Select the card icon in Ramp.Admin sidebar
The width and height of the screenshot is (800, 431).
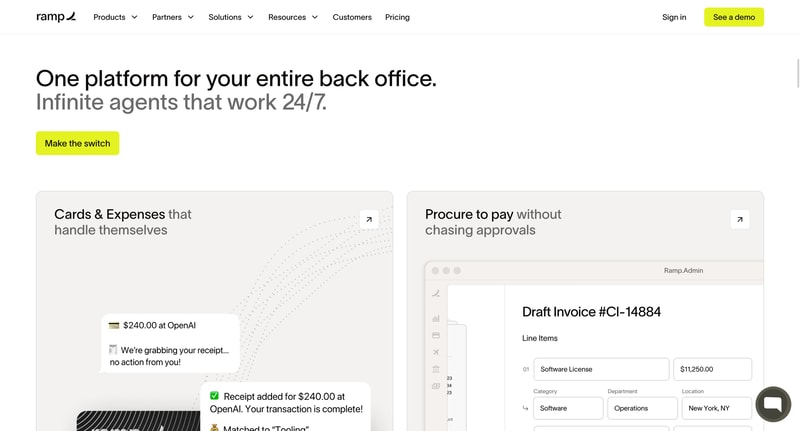pos(436,335)
